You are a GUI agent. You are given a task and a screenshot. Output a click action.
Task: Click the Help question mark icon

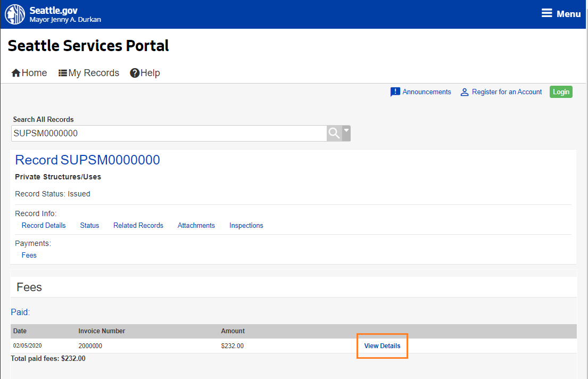pos(135,73)
